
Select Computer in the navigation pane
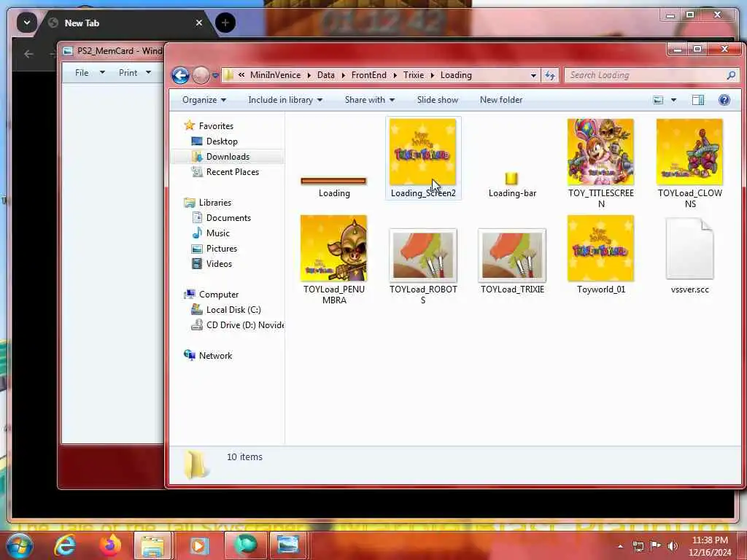(219, 295)
